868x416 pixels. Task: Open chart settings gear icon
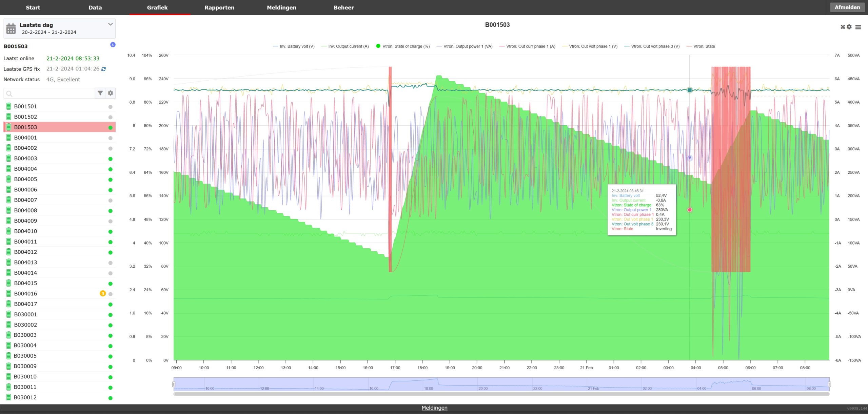(849, 27)
